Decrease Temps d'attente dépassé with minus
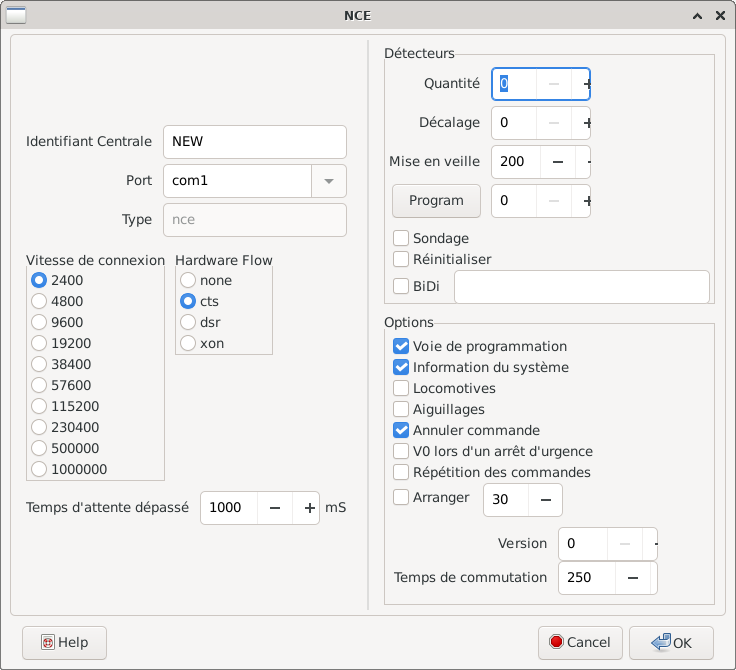 point(274,508)
